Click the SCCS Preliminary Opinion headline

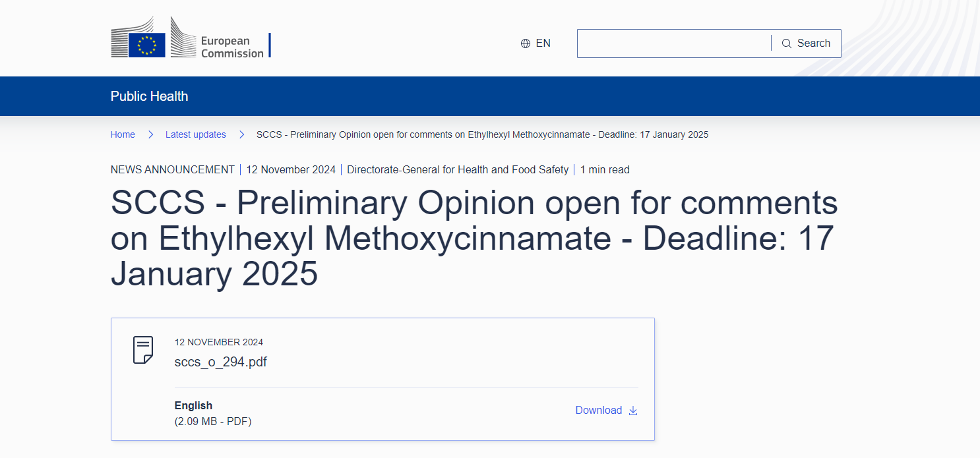474,238
